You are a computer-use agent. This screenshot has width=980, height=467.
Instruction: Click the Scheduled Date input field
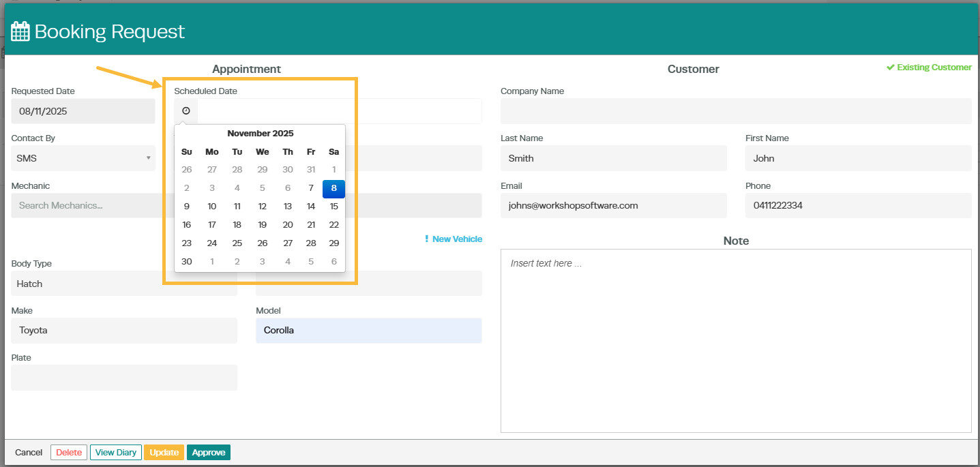pyautogui.click(x=340, y=111)
